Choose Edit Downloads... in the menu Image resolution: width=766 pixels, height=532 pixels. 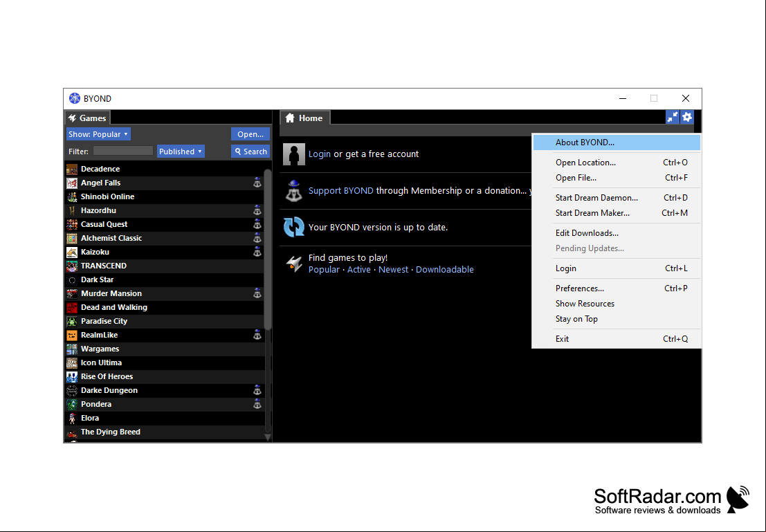(x=617, y=233)
